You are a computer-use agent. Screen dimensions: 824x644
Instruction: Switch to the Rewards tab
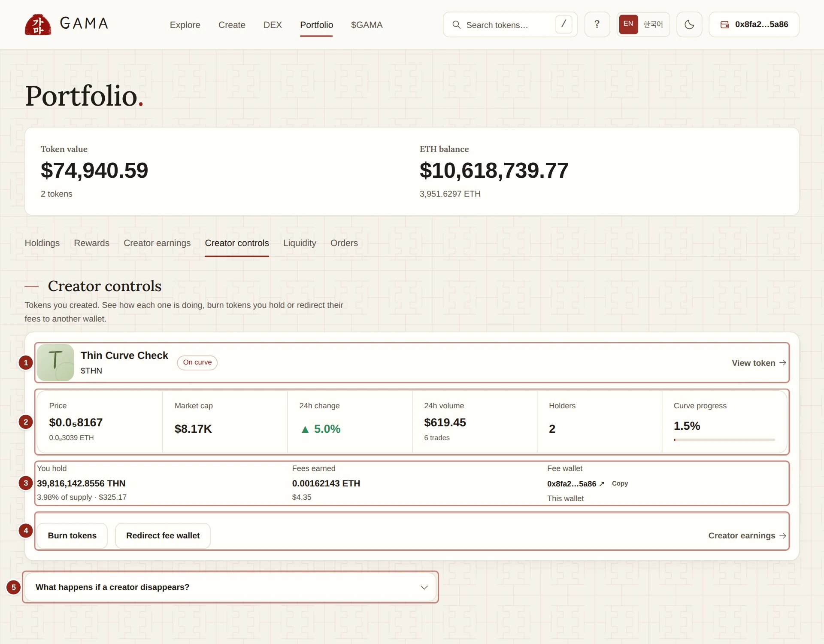[91, 243]
